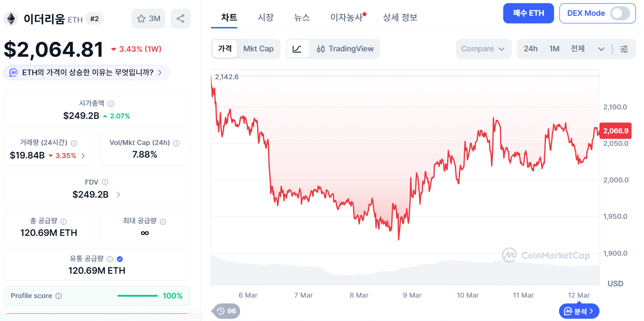This screenshot has width=644, height=321.
Task: Click the share icon next to the star
Action: (x=180, y=18)
